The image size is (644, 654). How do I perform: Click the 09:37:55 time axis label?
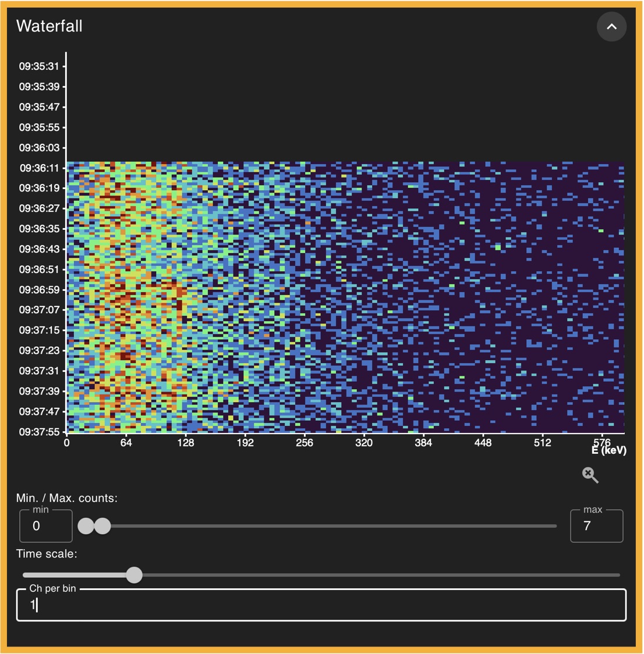click(39, 432)
